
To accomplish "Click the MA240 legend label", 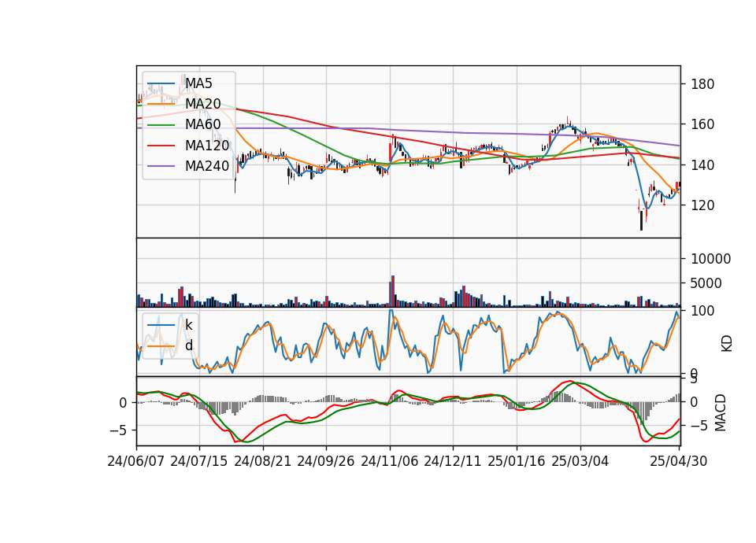I will point(207,166).
